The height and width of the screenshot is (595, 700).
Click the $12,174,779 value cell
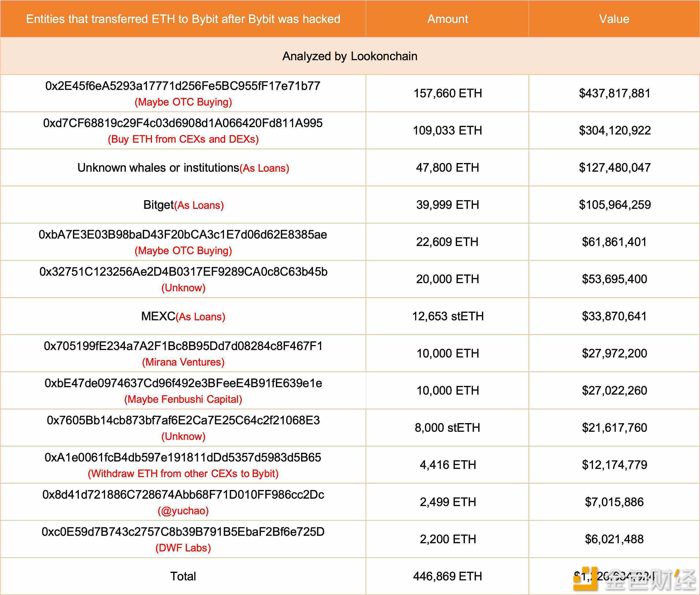click(x=614, y=464)
